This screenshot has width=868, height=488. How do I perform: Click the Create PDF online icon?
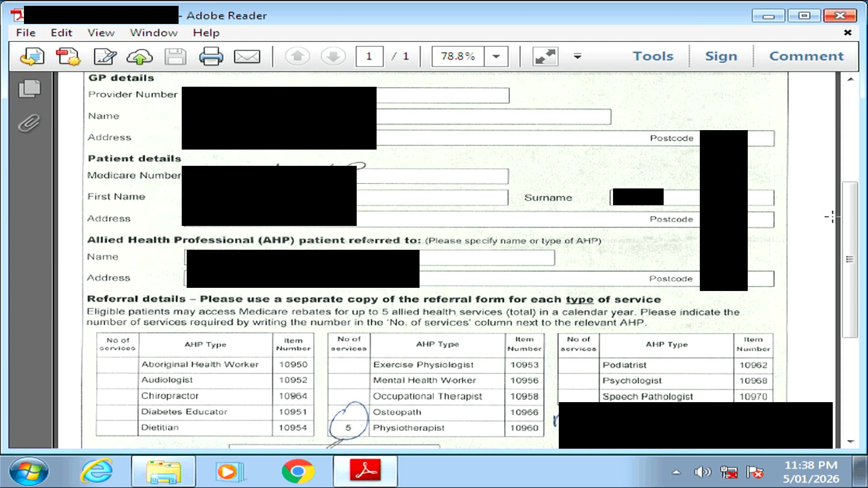coord(68,56)
